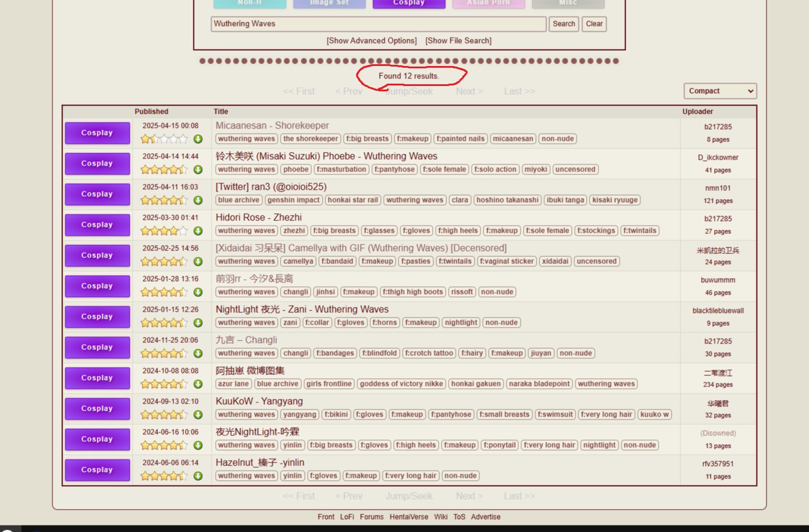This screenshot has width=809, height=532.
Task: Click the 'honkai star rail' tag
Action: [353, 200]
